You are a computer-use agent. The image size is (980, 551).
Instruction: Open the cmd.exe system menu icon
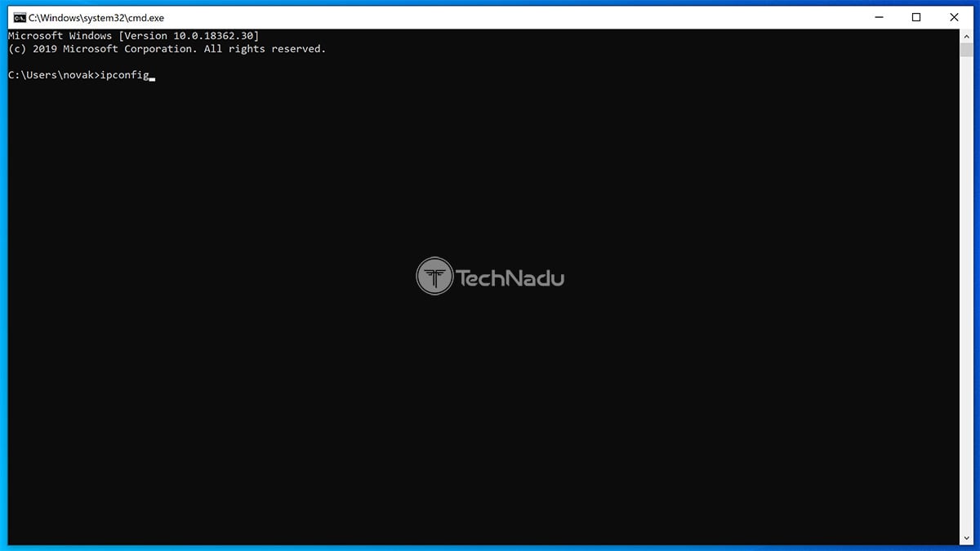19,17
